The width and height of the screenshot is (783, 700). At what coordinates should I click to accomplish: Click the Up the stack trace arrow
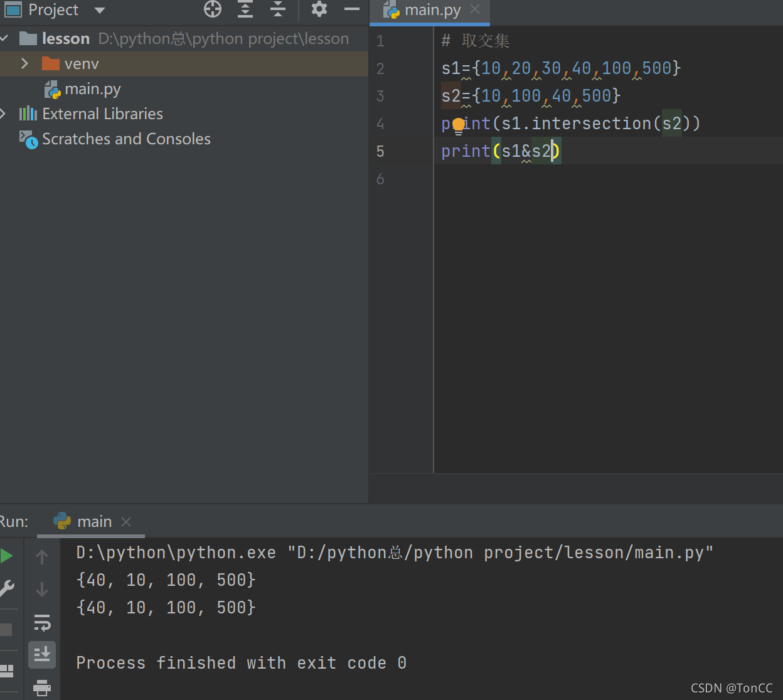pos(42,557)
